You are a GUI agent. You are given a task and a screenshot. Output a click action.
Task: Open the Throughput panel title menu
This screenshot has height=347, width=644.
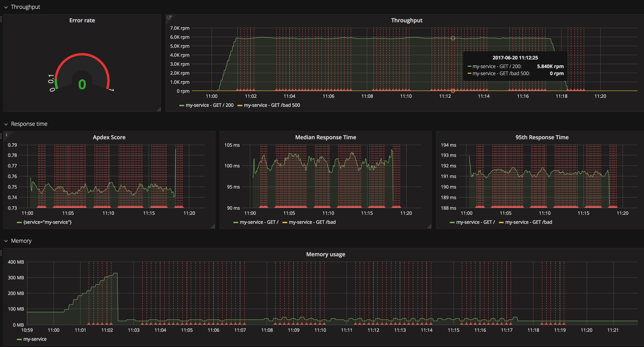(x=407, y=20)
